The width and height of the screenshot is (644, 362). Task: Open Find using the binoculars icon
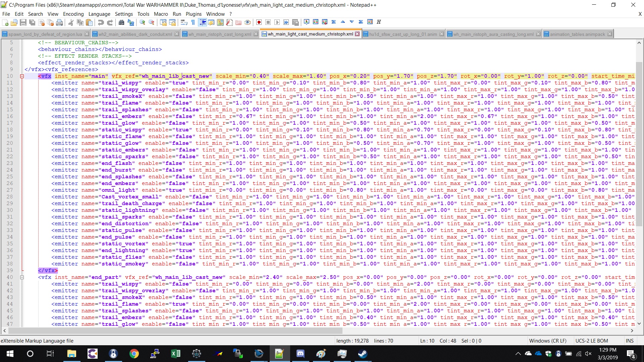pyautogui.click(x=121, y=22)
